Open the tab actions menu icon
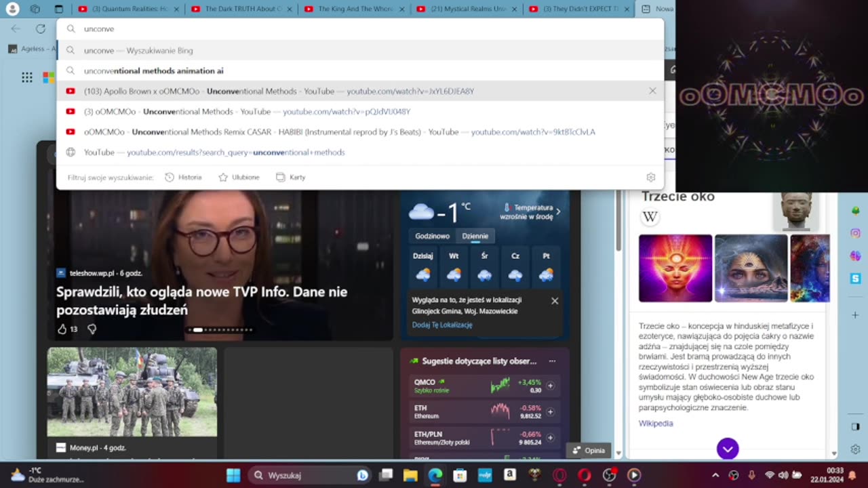This screenshot has height=488, width=868. pos(58,9)
